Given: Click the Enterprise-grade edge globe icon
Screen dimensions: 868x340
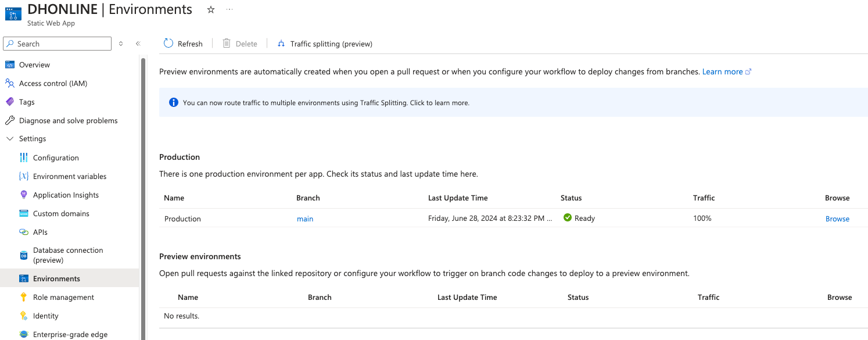Looking at the screenshot, I should tap(23, 334).
